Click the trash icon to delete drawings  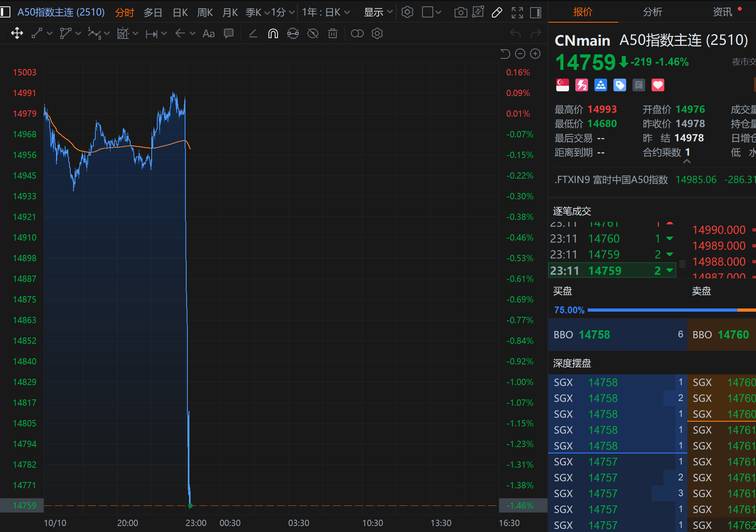point(333,34)
